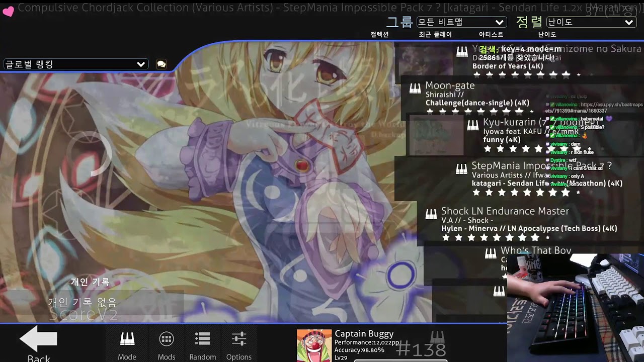Click the Captain Buggy avatar
This screenshot has width=644, height=362.
tap(314, 345)
